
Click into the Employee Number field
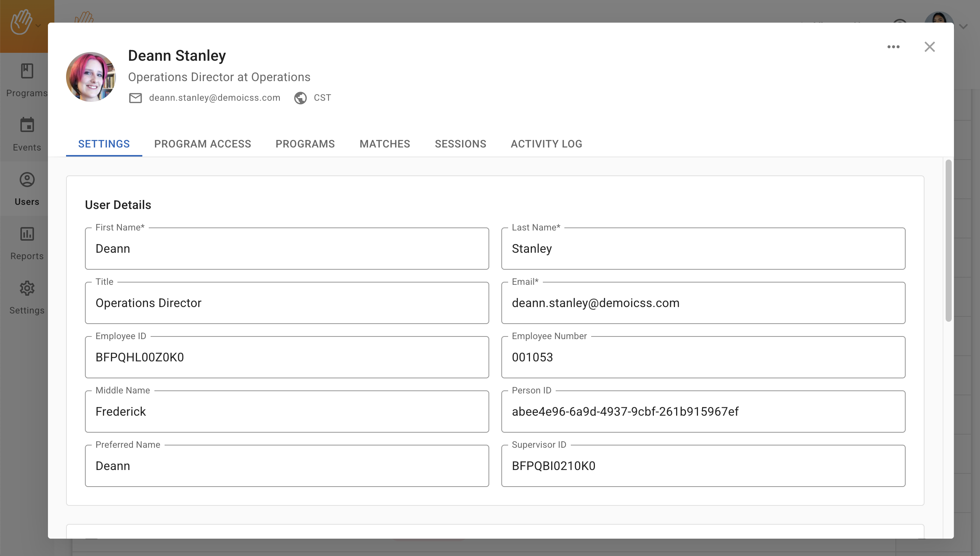[x=703, y=358]
